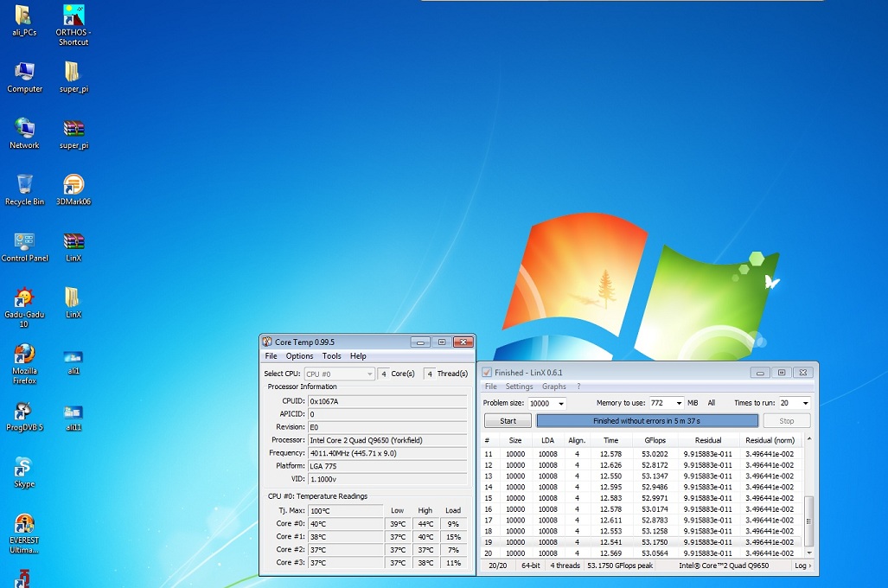
Task: Select the ali11 desktop file
Action: [73, 418]
